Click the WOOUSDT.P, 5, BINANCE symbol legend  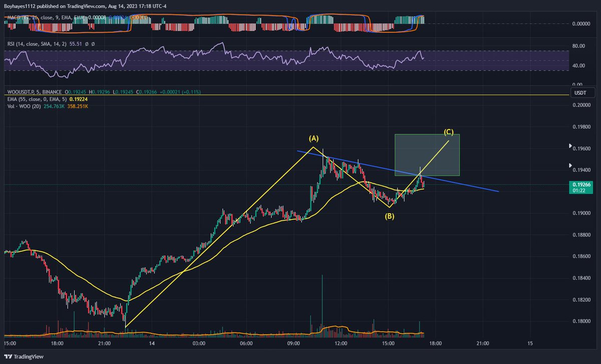pos(35,92)
